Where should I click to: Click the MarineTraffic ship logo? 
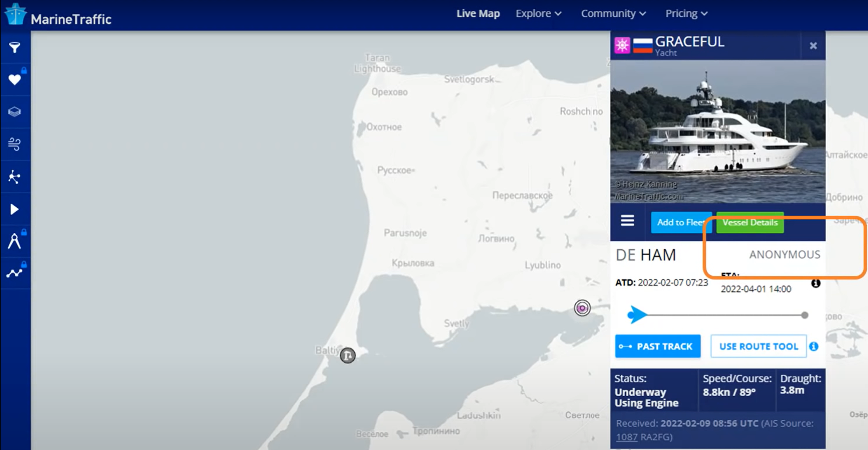pyautogui.click(x=15, y=15)
